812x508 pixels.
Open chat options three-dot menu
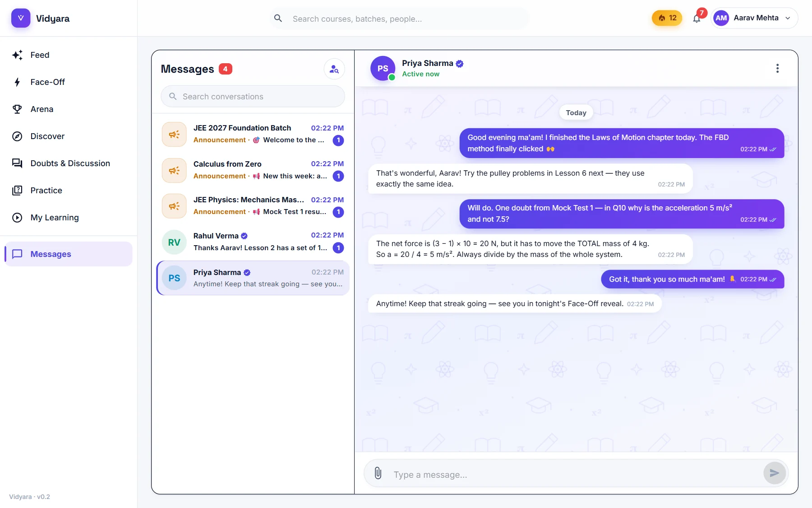click(x=777, y=68)
